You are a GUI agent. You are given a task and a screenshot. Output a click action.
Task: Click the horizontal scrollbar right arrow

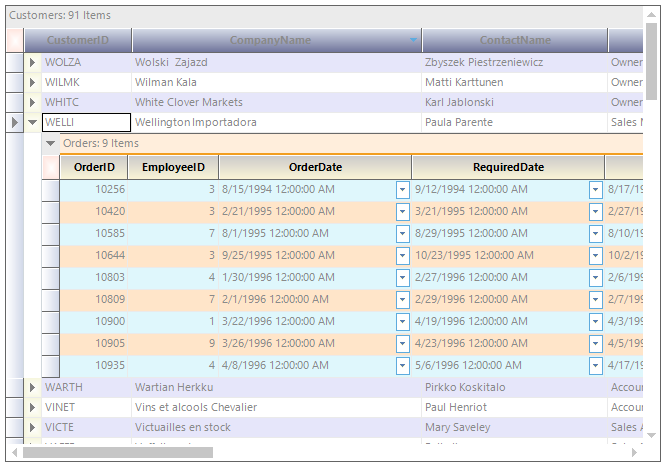[x=634, y=452]
